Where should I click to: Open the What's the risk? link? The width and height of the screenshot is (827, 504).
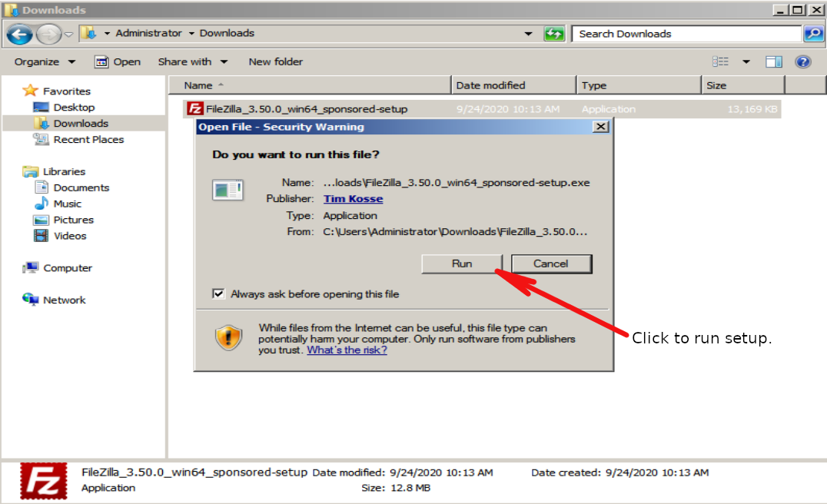(x=347, y=350)
